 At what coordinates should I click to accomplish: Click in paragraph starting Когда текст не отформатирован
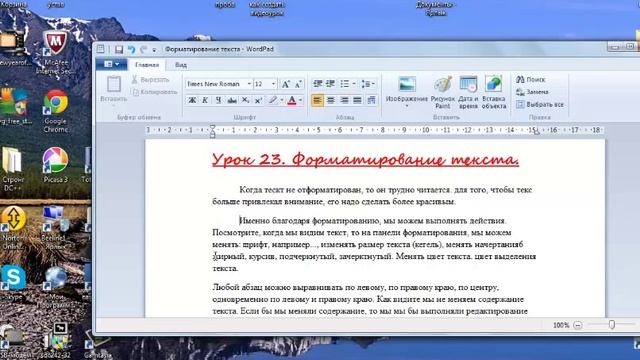372,196
